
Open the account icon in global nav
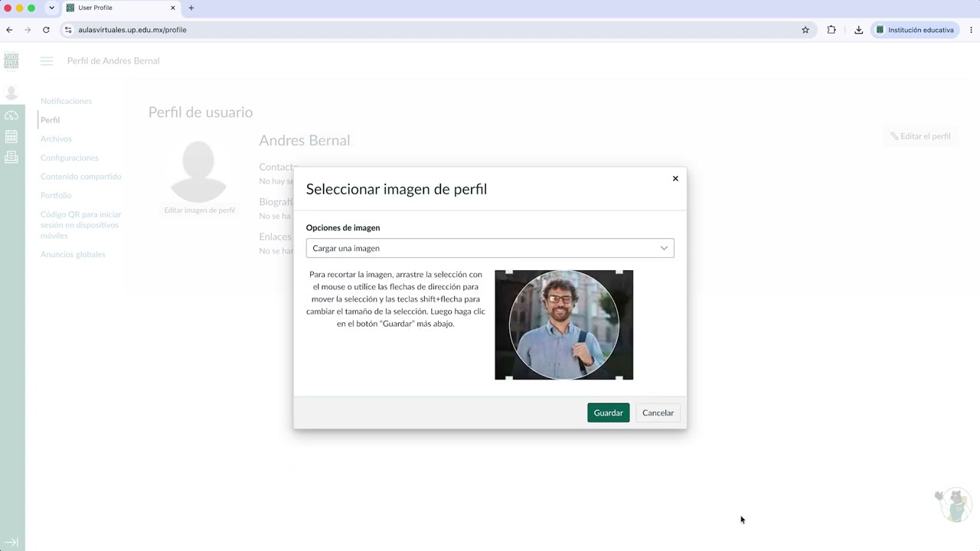tap(11, 93)
